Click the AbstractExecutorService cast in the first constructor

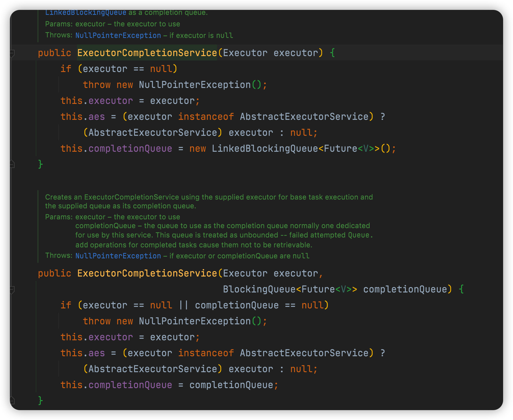153,132
